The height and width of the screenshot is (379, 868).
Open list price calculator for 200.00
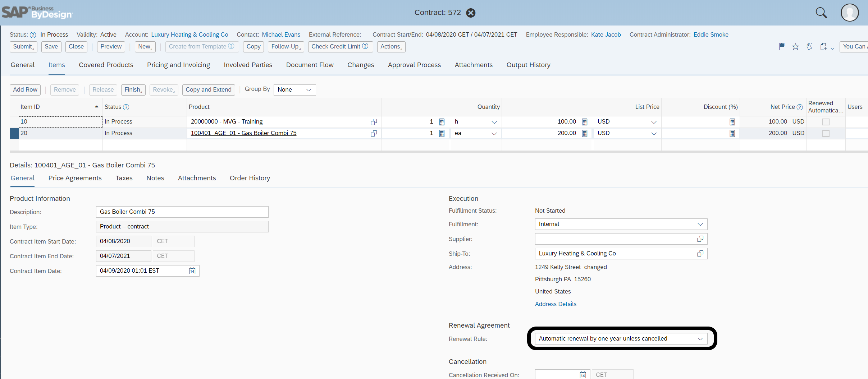pos(585,134)
